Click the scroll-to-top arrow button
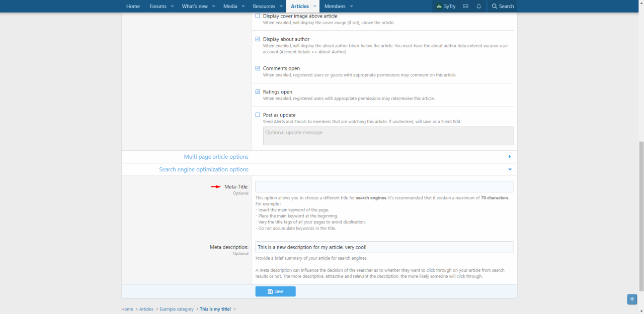Viewport: 644px width, 314px height. coord(632,299)
